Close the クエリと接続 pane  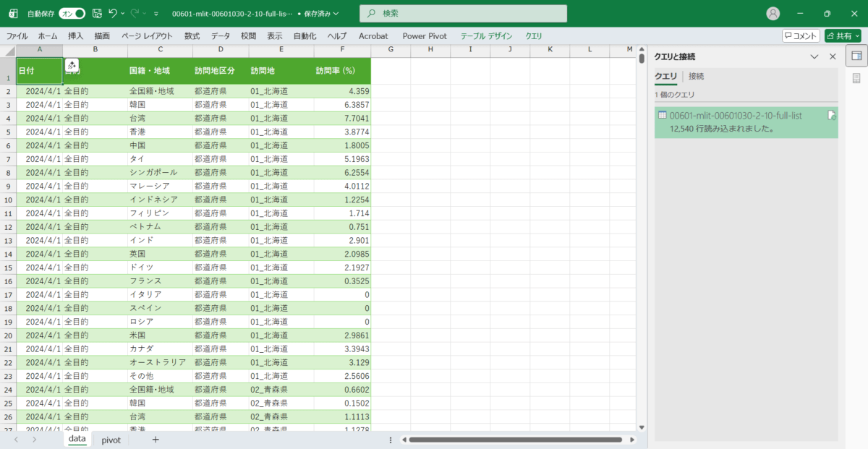point(833,56)
